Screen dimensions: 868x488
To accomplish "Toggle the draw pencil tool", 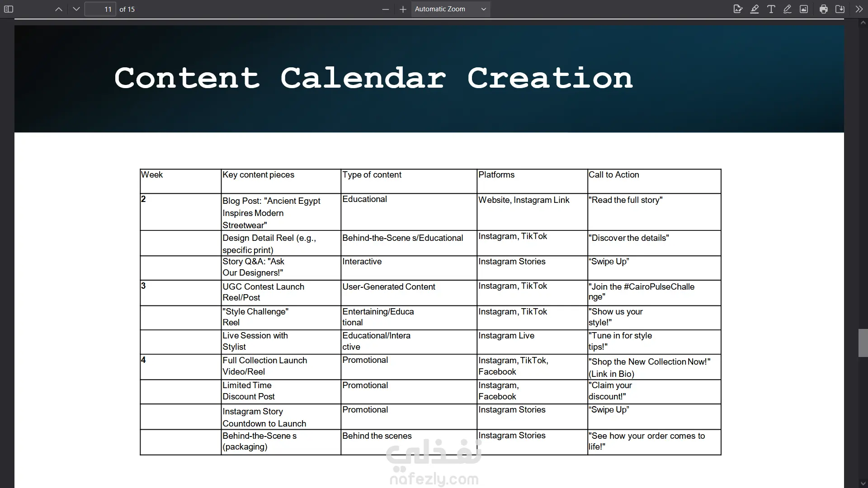I will point(788,9).
